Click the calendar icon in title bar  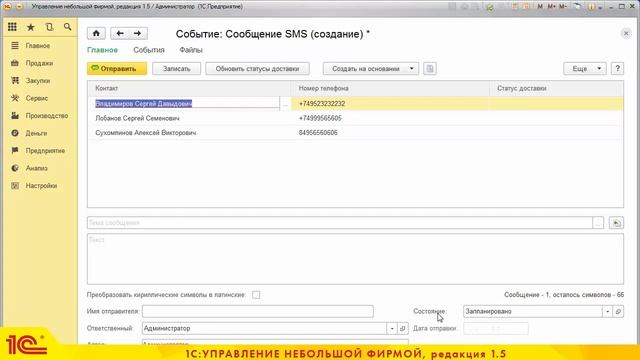tap(527, 7)
